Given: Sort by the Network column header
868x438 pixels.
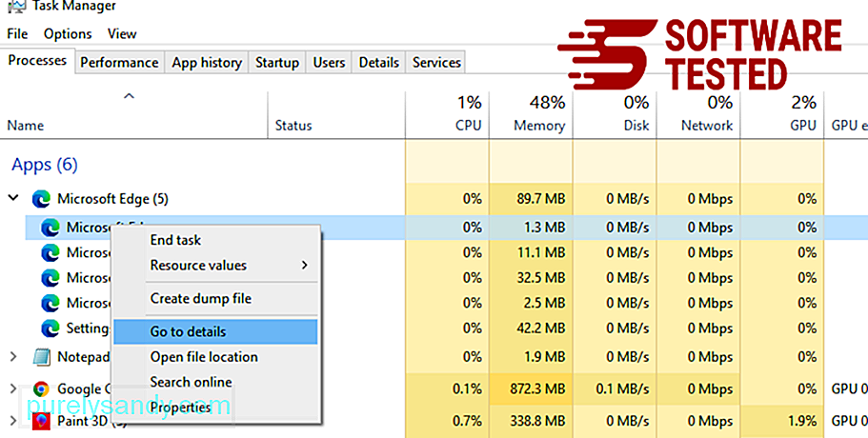Looking at the screenshot, I should (707, 126).
